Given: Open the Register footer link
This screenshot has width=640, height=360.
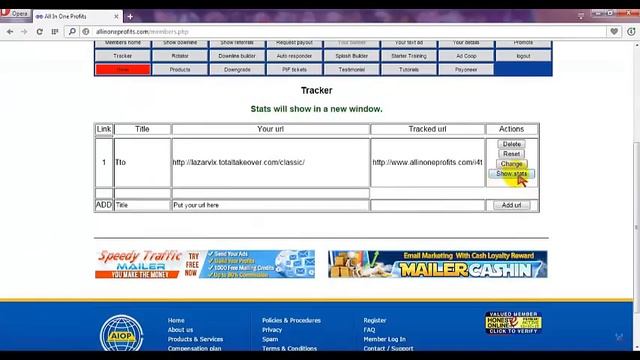Looking at the screenshot, I should [375, 320].
